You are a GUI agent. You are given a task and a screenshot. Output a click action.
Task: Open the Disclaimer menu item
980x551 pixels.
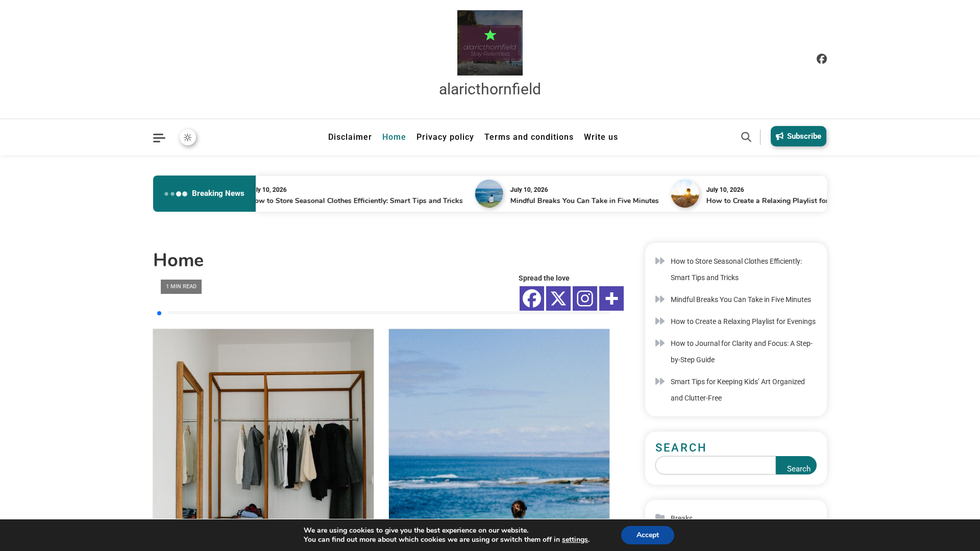pyautogui.click(x=350, y=137)
